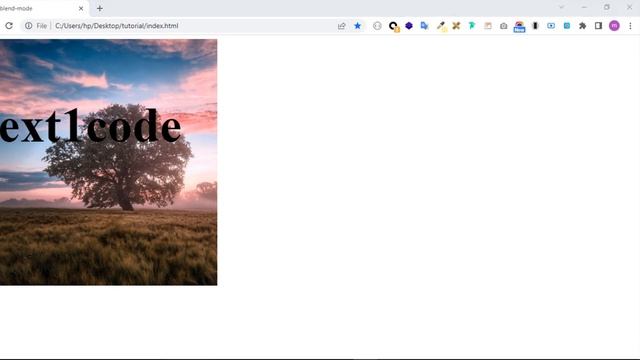Open the tab search chevron

coord(562,7)
